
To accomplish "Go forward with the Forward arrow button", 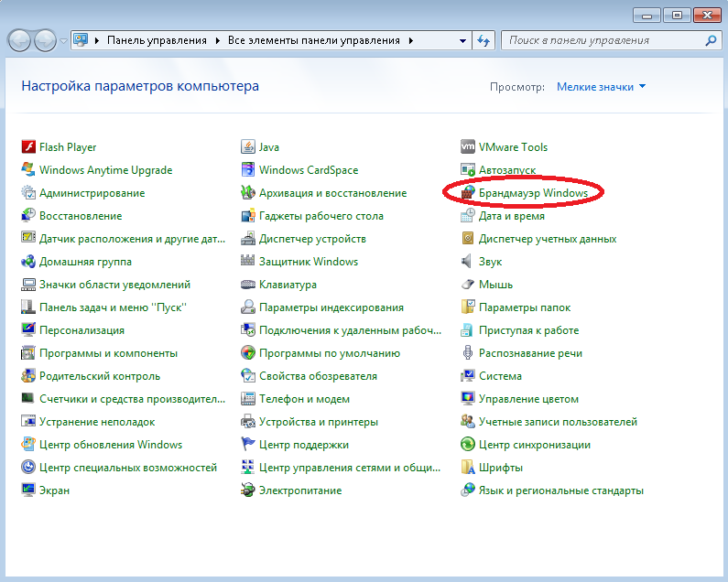I will 45,41.
